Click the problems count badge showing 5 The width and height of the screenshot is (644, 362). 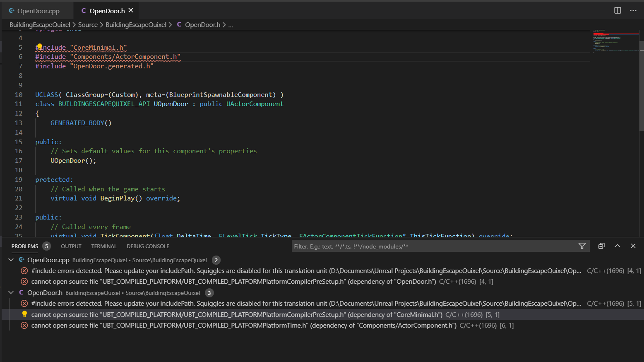pos(46,246)
